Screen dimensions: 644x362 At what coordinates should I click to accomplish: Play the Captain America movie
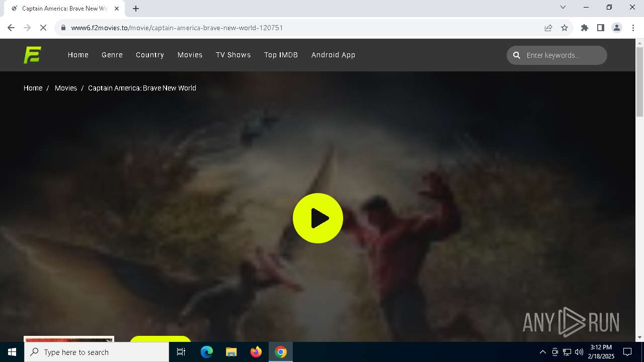click(x=318, y=218)
